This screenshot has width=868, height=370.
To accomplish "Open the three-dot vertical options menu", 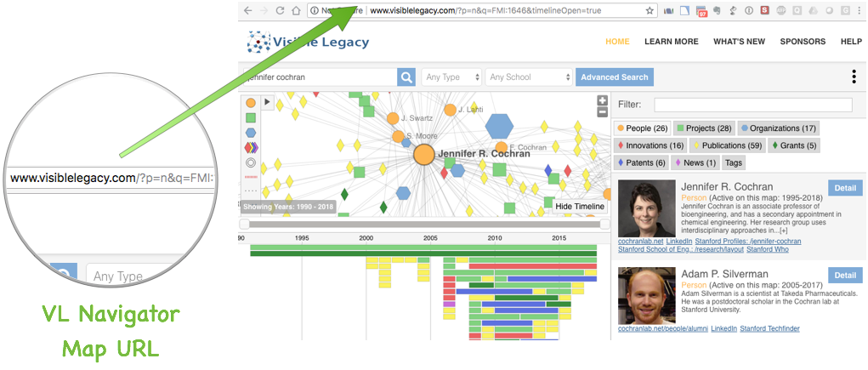I will (x=854, y=77).
